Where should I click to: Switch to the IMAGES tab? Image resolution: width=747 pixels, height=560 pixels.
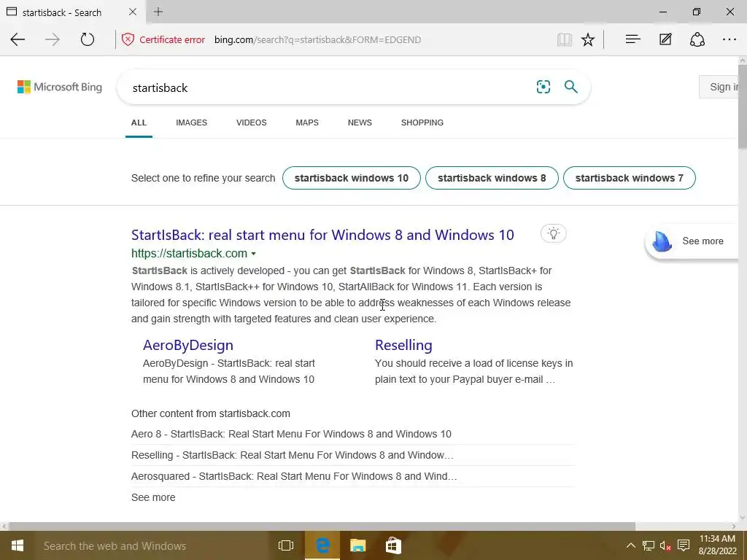coord(192,122)
